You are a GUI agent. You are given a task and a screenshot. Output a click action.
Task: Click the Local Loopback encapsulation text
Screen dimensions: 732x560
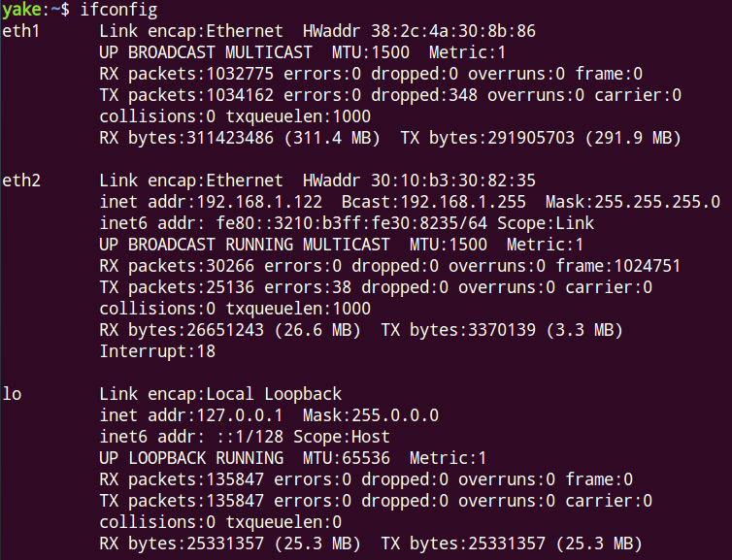(x=274, y=394)
